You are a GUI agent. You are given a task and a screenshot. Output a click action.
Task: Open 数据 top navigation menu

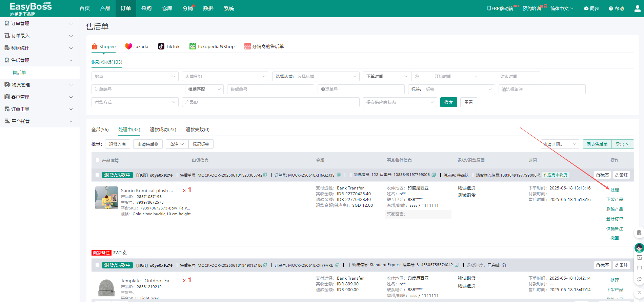click(x=208, y=8)
